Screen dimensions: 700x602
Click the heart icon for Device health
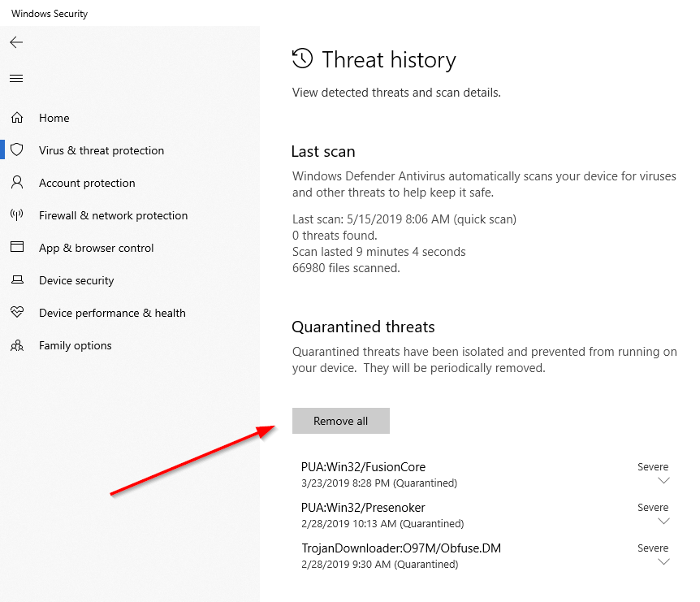point(17,312)
